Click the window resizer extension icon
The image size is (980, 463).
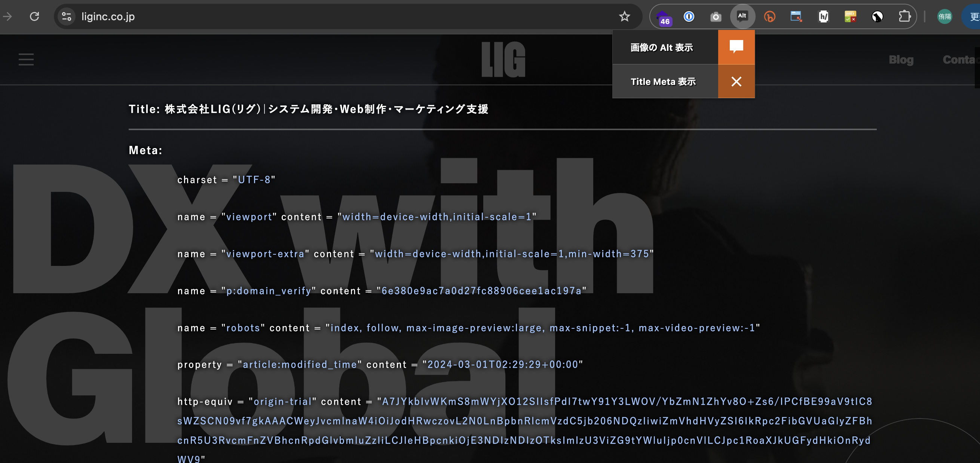point(796,16)
